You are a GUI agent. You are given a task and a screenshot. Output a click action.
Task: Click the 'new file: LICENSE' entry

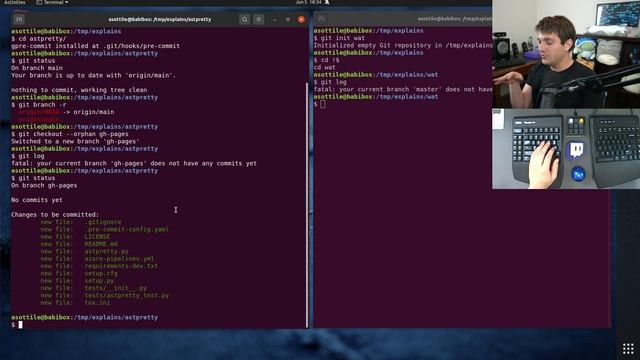(x=75, y=237)
